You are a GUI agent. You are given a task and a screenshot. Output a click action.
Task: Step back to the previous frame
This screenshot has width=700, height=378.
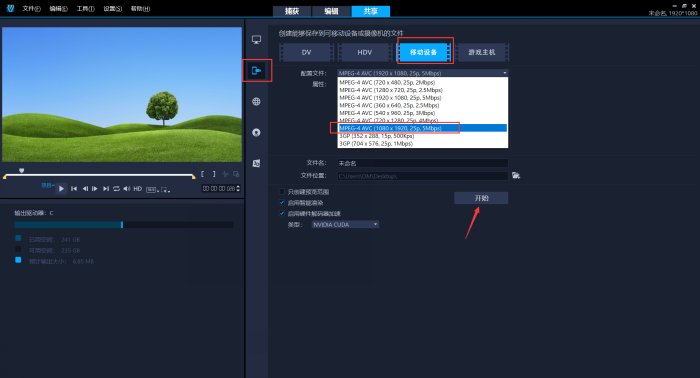(x=85, y=189)
